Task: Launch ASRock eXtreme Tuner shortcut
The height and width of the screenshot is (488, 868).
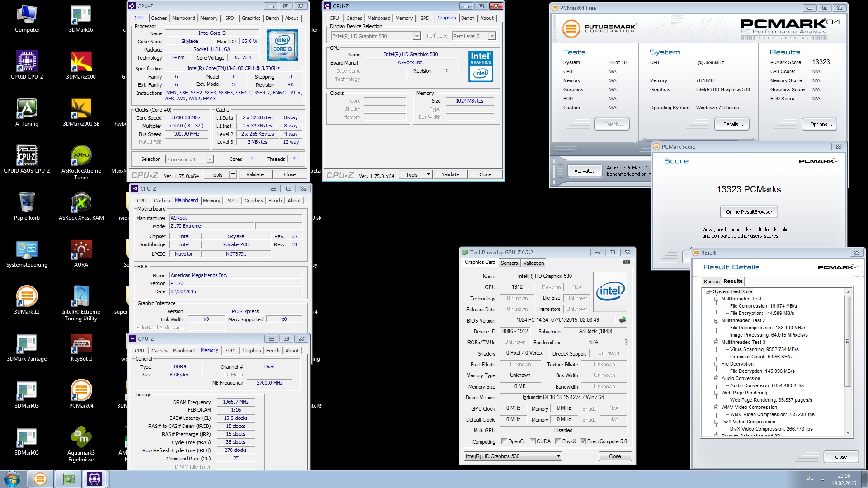Action: [81, 163]
